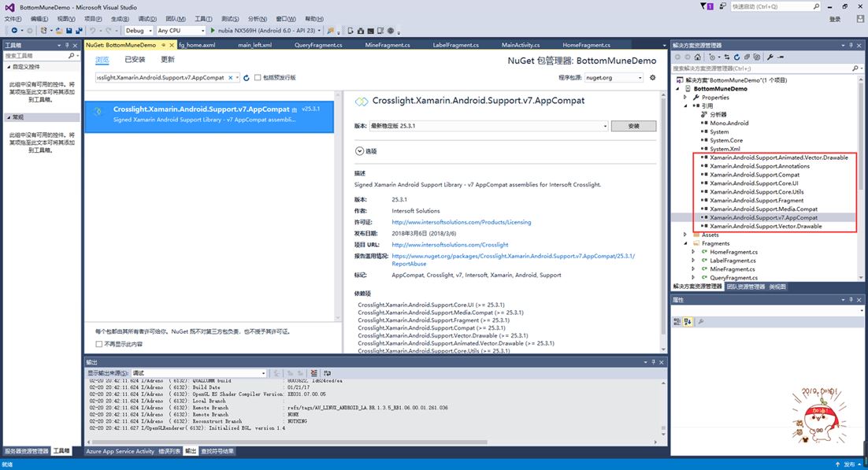Screen dimensions: 868x470
Task: Click the Solution Explorer search field
Action: [x=766, y=68]
